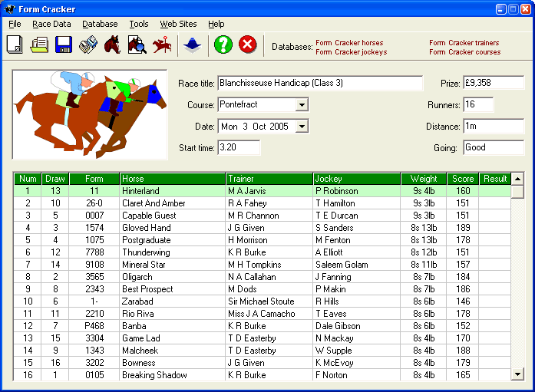Click the Weight column header
The image size is (535, 392).
pyautogui.click(x=424, y=179)
